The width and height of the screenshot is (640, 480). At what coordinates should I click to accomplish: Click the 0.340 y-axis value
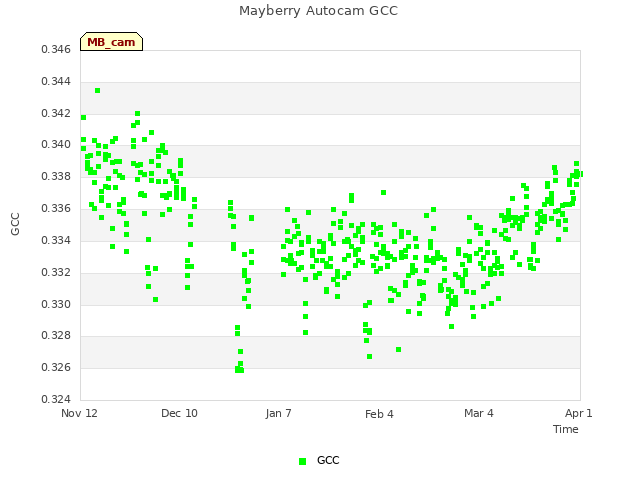click(56, 144)
